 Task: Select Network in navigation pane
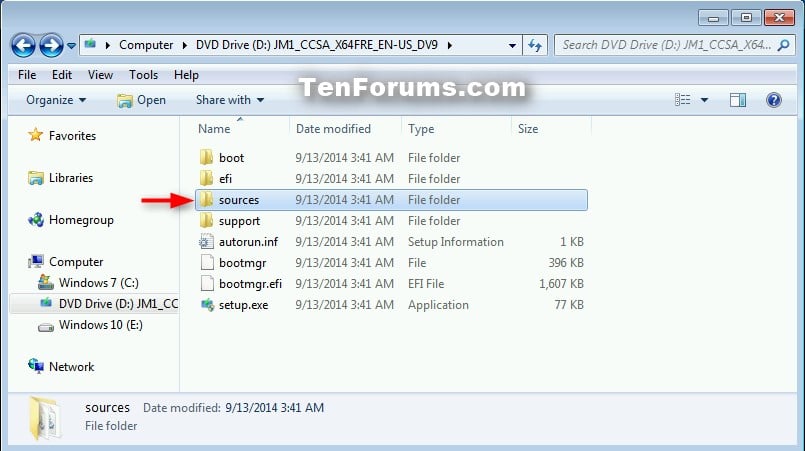[x=71, y=367]
